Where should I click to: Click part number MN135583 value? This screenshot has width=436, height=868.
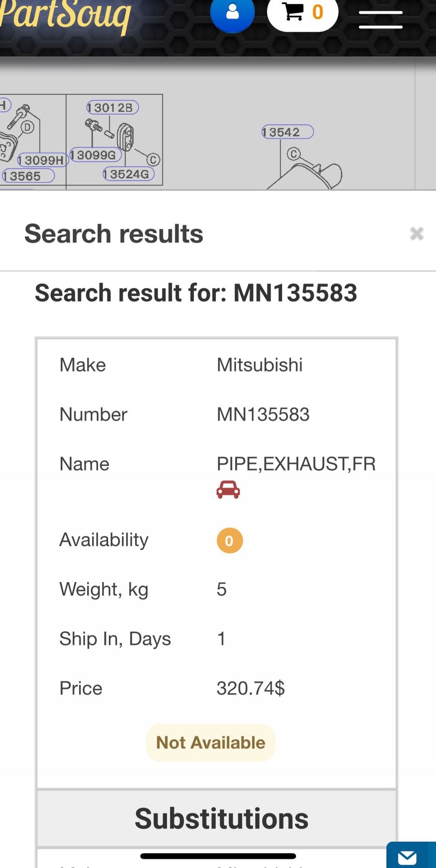(263, 415)
